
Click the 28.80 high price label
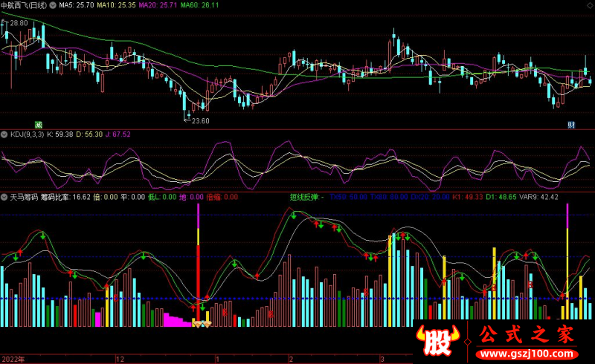18,24
